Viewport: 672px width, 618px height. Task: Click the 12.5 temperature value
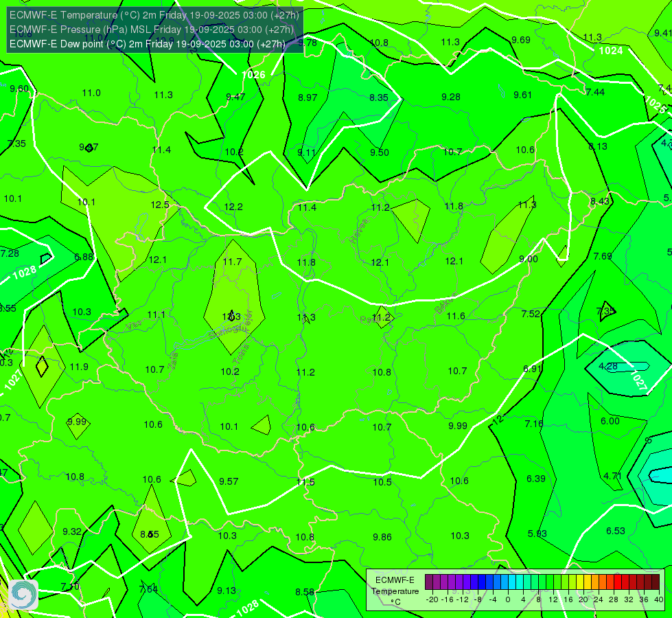tap(160, 205)
